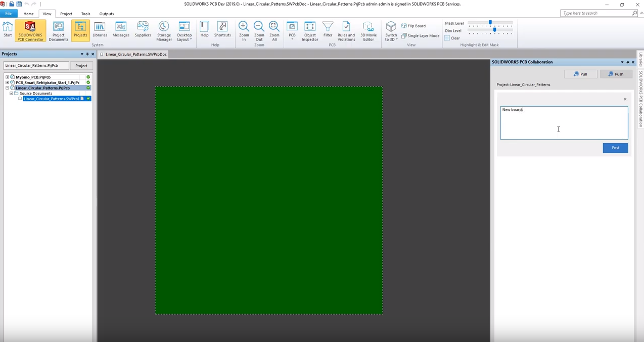The image size is (644, 342).
Task: Collapse the Linear_Circular_Patterns.PrjPcb project node
Action: tap(7, 88)
